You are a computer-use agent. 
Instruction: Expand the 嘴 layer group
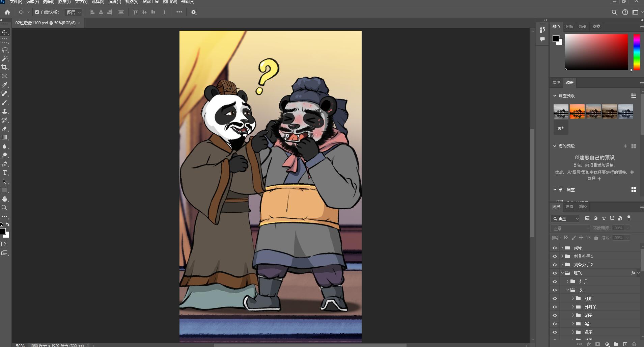(x=573, y=324)
